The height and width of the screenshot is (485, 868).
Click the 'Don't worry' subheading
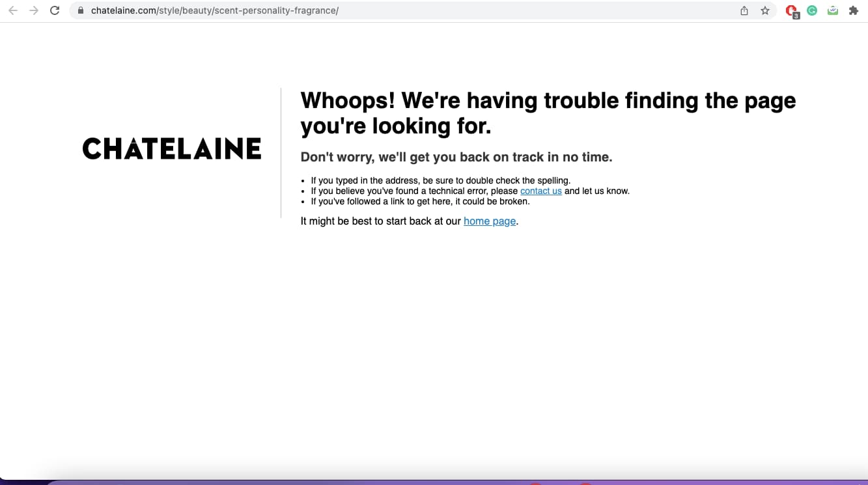456,157
